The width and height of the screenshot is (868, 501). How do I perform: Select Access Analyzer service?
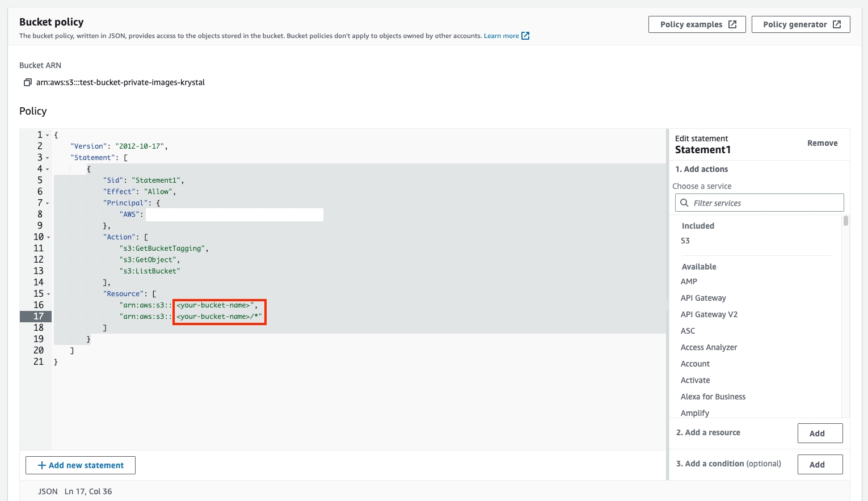click(709, 347)
